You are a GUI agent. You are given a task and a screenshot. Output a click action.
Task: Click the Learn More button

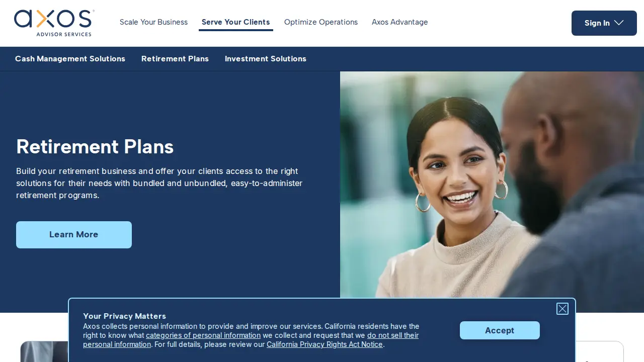[x=74, y=235]
